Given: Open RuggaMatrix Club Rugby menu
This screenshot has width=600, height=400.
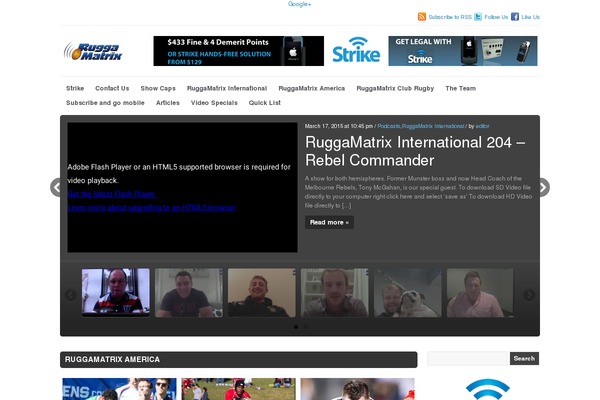Looking at the screenshot, I should pyautogui.click(x=395, y=88).
